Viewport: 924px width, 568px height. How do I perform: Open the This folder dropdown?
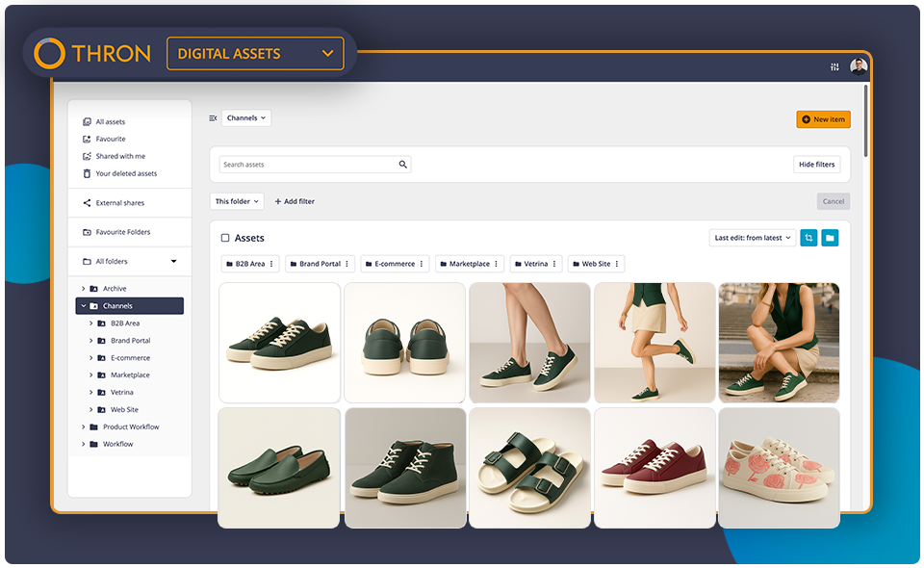click(236, 201)
